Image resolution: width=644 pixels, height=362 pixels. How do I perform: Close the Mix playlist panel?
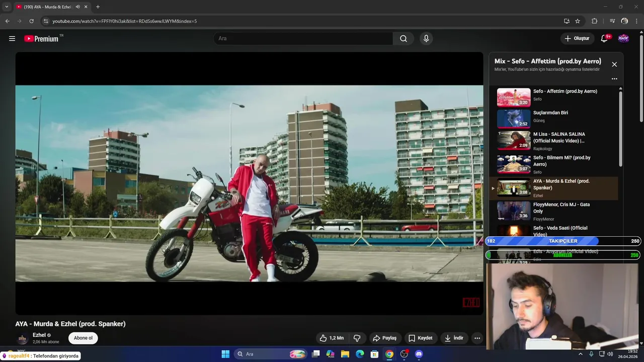(614, 64)
